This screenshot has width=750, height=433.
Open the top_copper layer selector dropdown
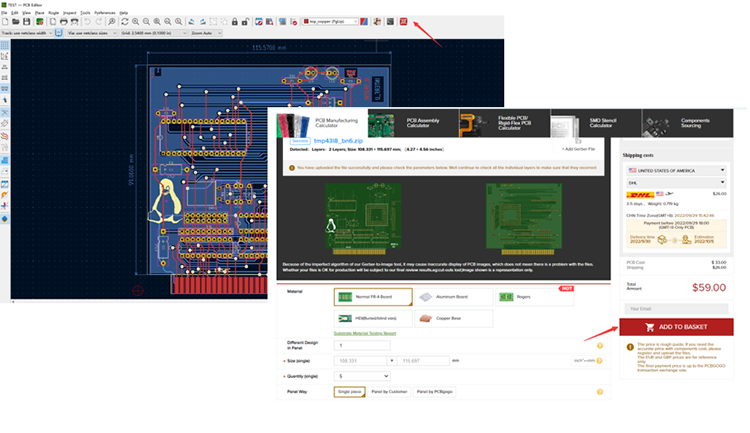coord(330,22)
